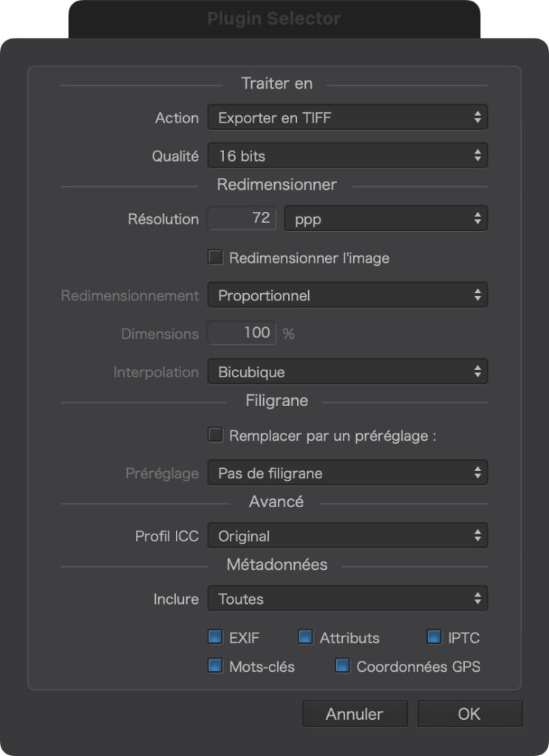Click the Annuler button
This screenshot has height=756, width=549.
pos(355,714)
